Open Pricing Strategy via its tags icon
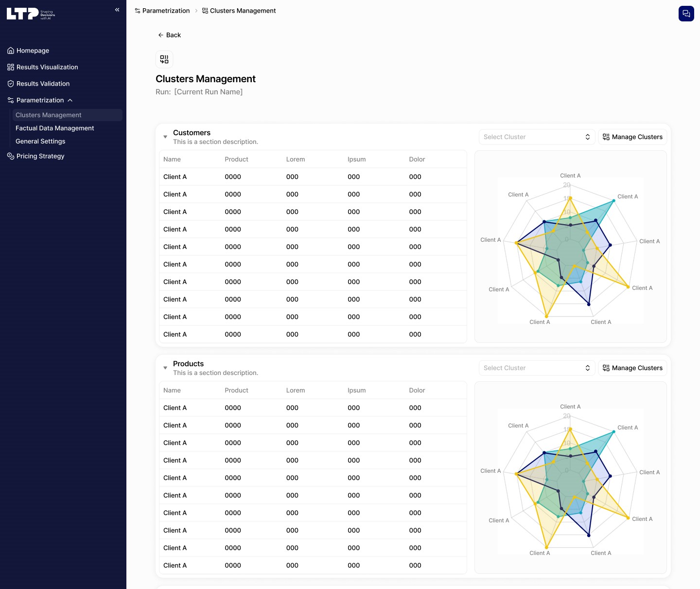Screen dimensions: 700x589 point(10,156)
